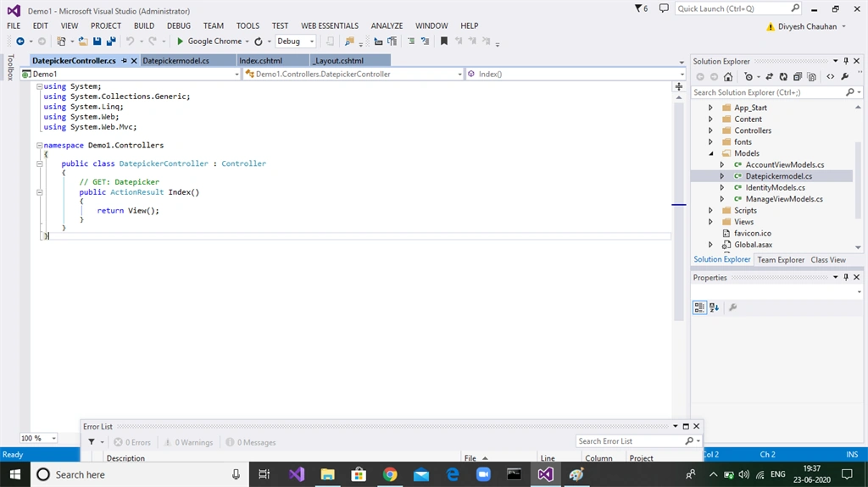Open Property Pages wrench in the Properties panel
The height and width of the screenshot is (487, 868).
pyautogui.click(x=733, y=307)
